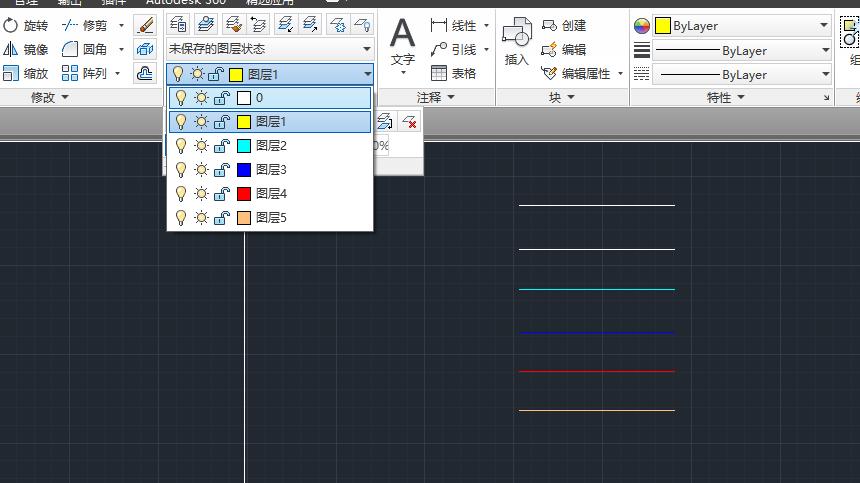The image size is (860, 483).
Task: Click the red color swatch of 图层4
Action: pyautogui.click(x=244, y=194)
